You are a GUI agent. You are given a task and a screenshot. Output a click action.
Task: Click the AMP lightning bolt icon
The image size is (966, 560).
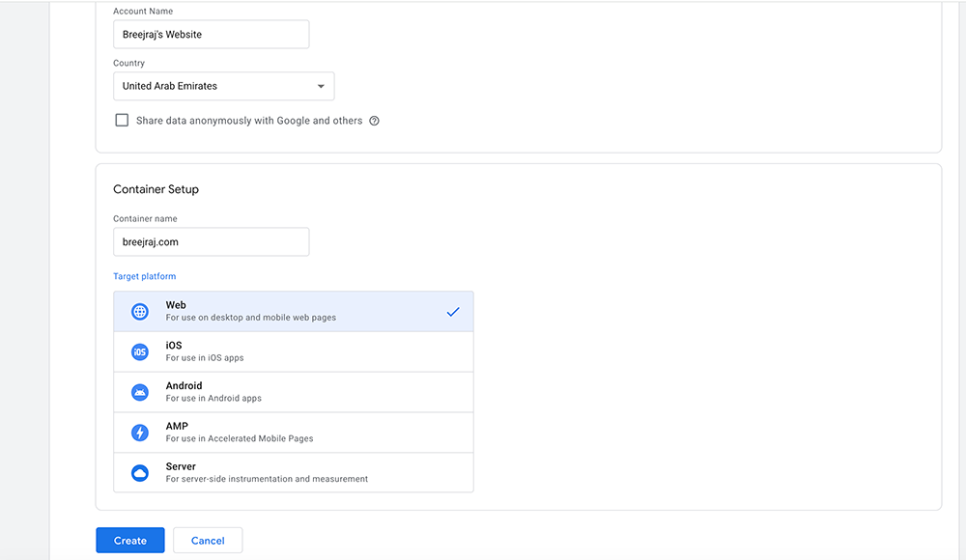pyautogui.click(x=140, y=432)
